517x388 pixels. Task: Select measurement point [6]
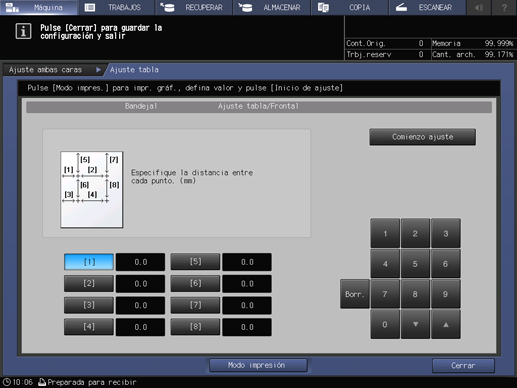pos(195,284)
